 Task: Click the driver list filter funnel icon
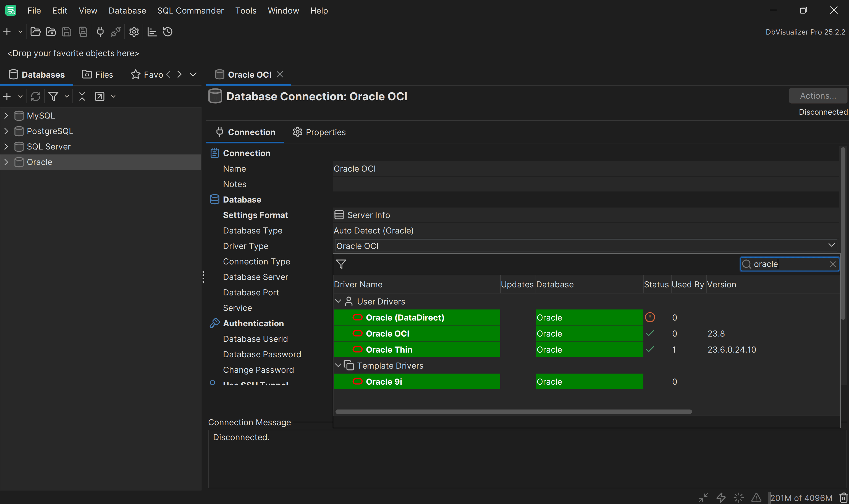click(x=341, y=264)
